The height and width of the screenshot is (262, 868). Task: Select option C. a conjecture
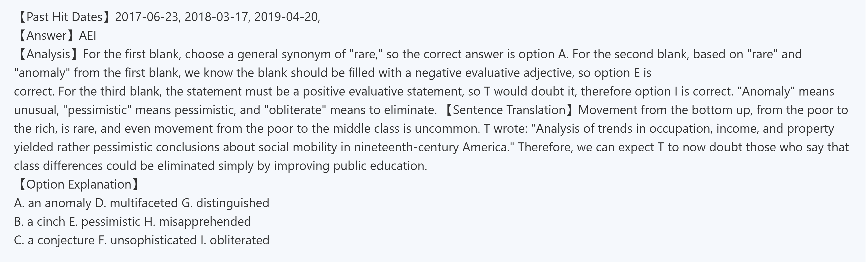coord(54,240)
